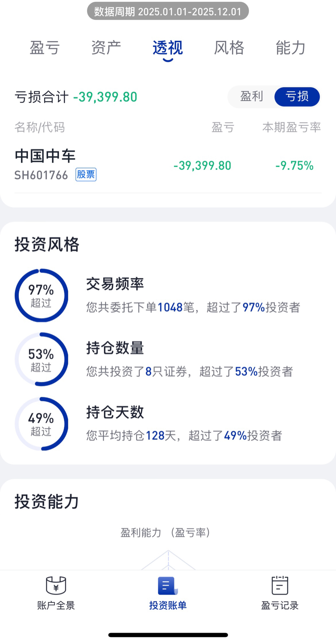Viewport: 336px width, 644px height.
Task: Tap the 股票 tag badge
Action: [86, 175]
